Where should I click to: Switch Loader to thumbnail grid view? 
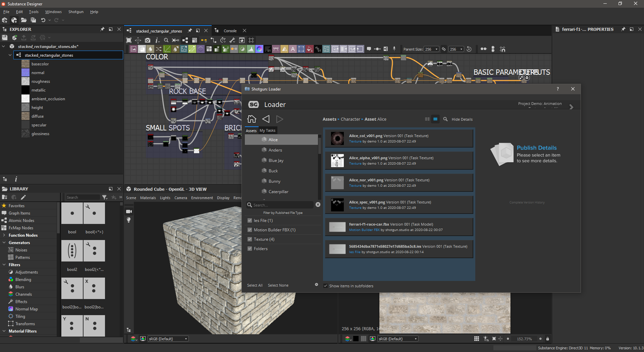[427, 119]
